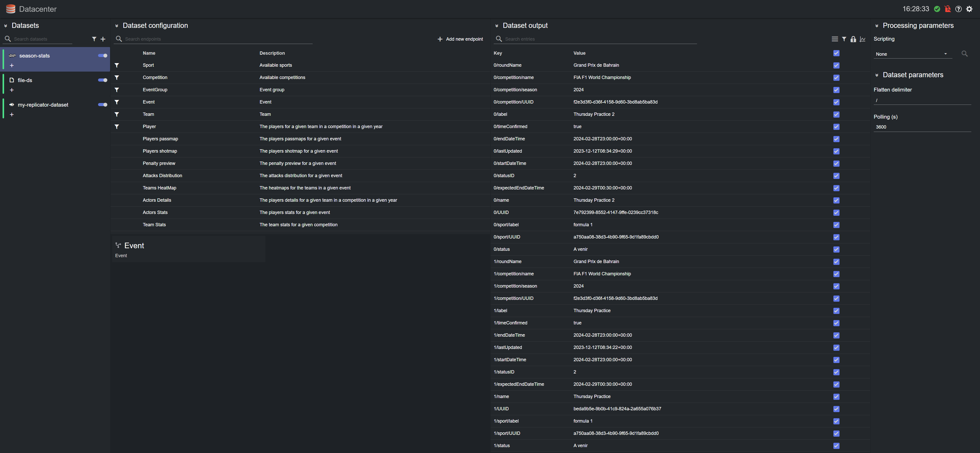
Task: Select the file-ds dataset
Action: [x=25, y=80]
